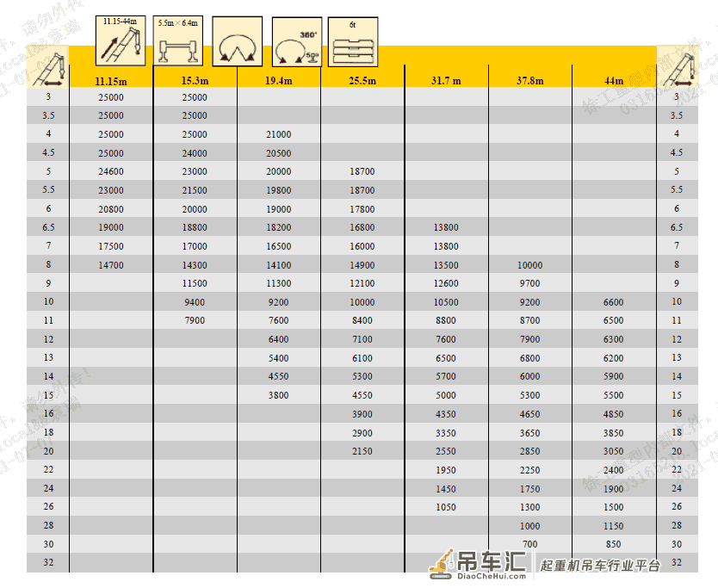Click the 18700 cell at radius 5
The image size is (718, 588).
coord(362,171)
